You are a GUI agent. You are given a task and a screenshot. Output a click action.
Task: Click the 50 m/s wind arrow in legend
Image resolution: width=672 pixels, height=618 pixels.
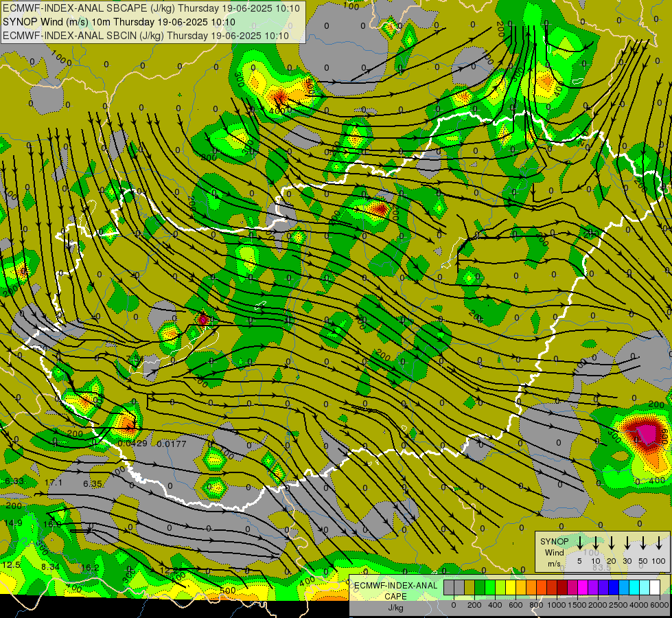(x=643, y=542)
